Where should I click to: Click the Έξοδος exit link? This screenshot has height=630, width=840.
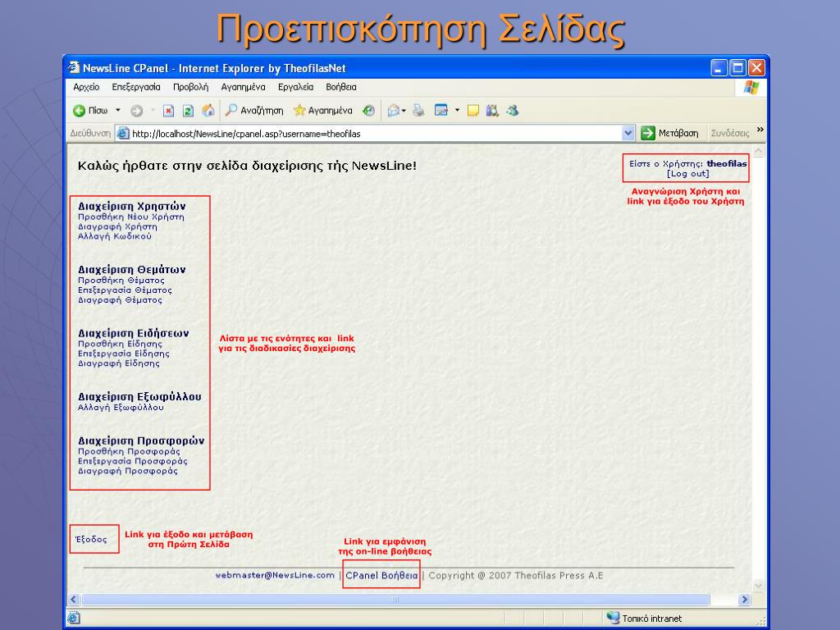tap(91, 539)
